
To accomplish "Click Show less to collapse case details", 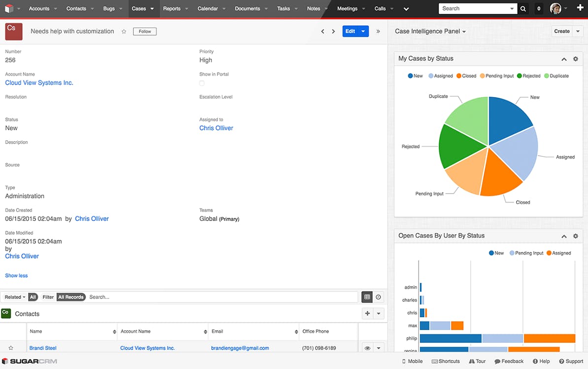I will click(16, 275).
